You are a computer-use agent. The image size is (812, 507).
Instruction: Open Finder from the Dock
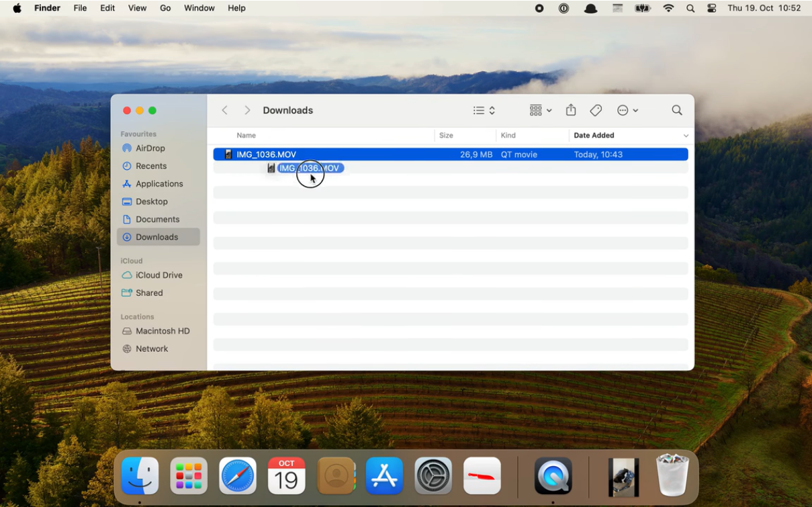tap(140, 476)
